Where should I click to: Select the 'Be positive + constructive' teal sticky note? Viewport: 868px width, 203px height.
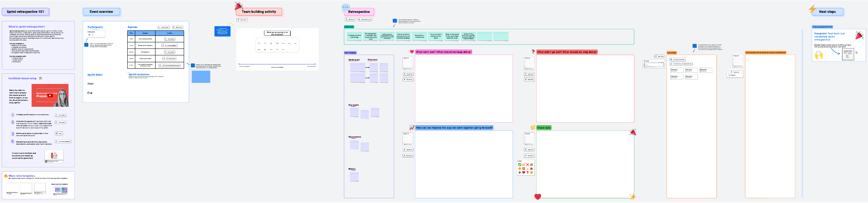tap(420, 36)
